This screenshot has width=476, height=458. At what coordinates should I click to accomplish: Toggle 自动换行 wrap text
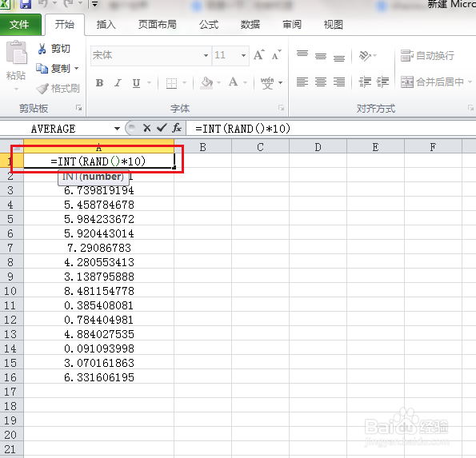(427, 56)
